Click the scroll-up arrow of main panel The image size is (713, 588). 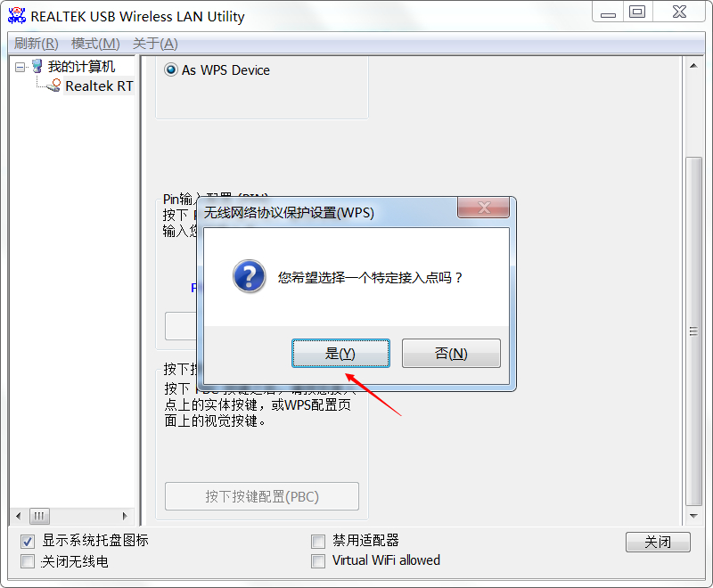pos(693,66)
